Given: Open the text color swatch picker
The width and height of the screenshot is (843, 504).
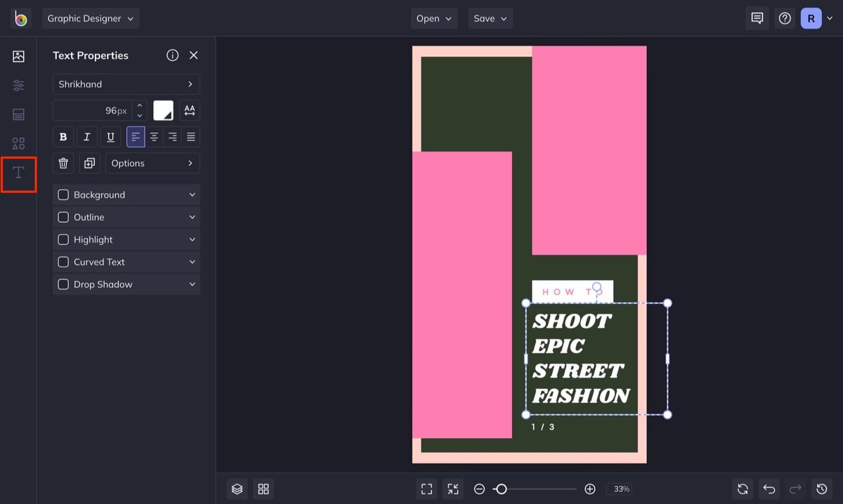Looking at the screenshot, I should pyautogui.click(x=163, y=110).
